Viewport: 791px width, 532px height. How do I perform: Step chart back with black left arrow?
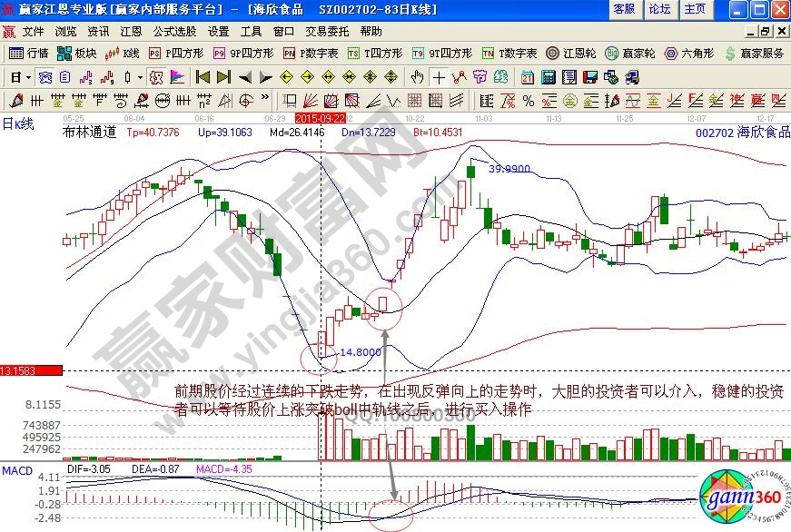(x=244, y=77)
